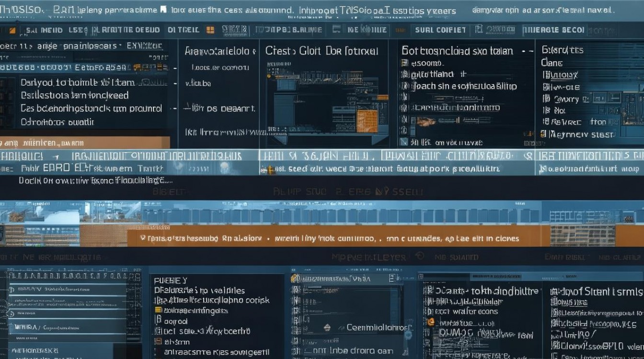Click the orange square icon in top-left toolbar
644x359 pixels.
[x=12, y=30]
